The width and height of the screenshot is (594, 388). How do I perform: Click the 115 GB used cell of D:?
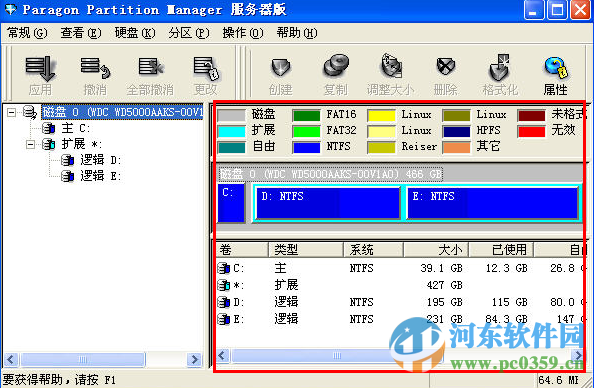click(510, 302)
